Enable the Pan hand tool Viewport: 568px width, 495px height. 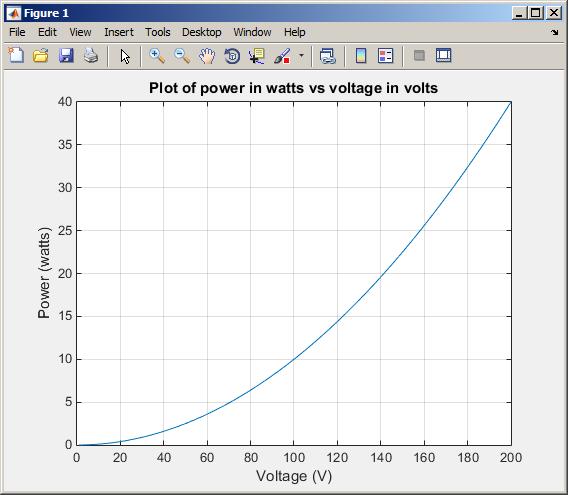[207, 56]
